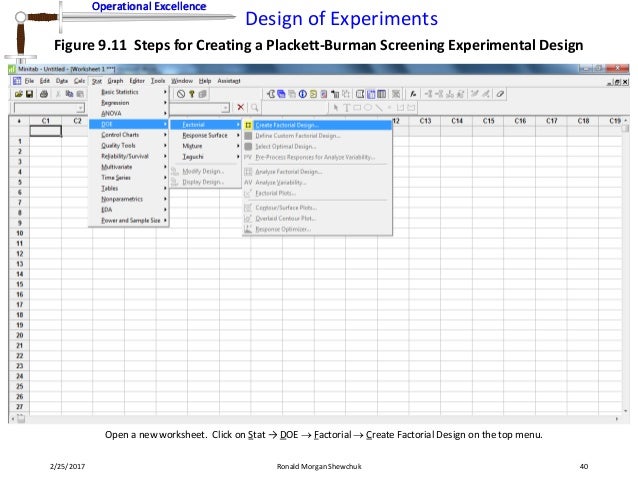The width and height of the screenshot is (638, 479).
Task: Click the Cancel circle-slash toolbar icon
Action: click(x=179, y=93)
